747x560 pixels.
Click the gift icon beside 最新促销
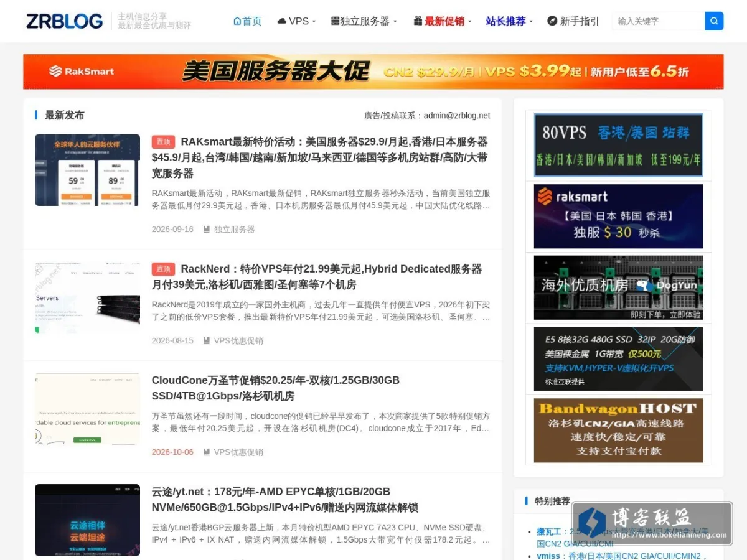(x=418, y=21)
